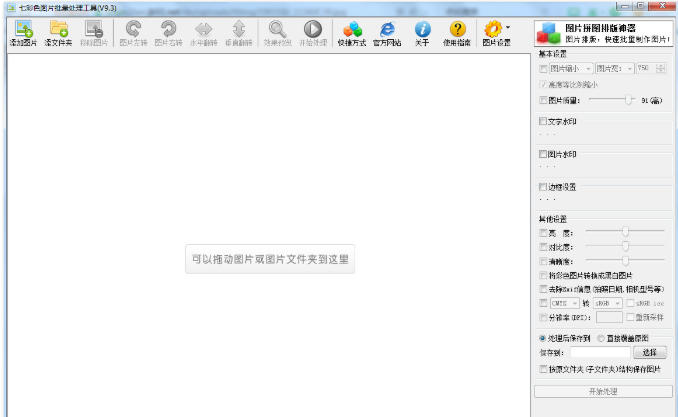Click the 添加图片 (Add Image) toolbar icon
This screenshot has height=417, width=678.
coord(21,34)
